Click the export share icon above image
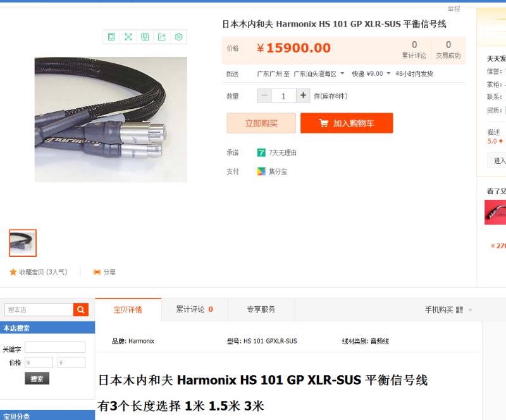Screen dimensions: 506x420 pos(162,37)
